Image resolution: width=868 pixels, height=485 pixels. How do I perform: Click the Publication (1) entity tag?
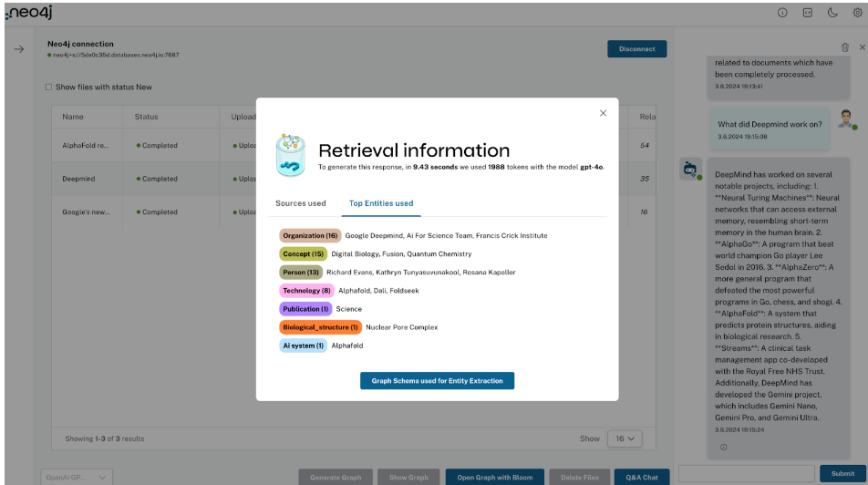click(305, 309)
